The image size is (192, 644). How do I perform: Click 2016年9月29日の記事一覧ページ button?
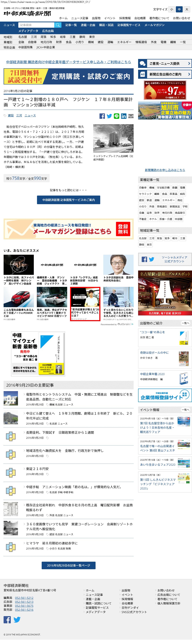pyautogui.click(x=68, y=565)
